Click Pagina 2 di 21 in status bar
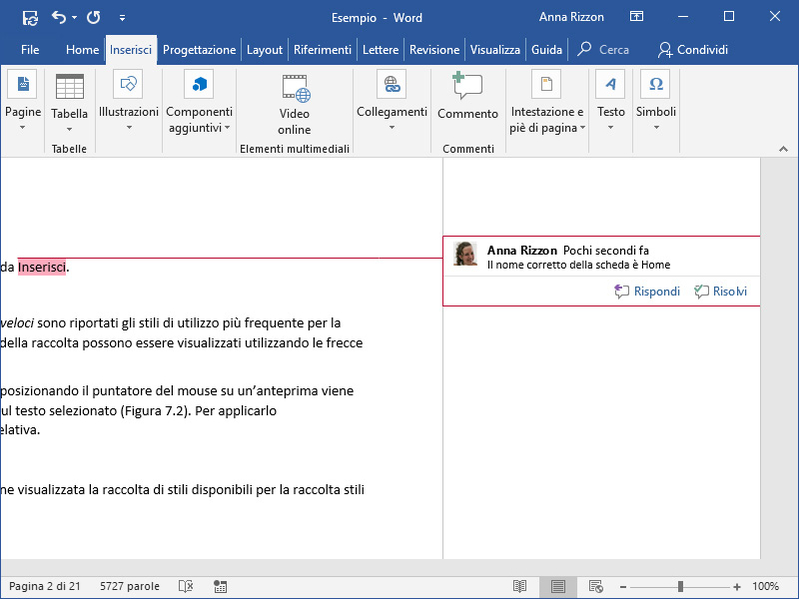Screen dimensions: 799x599 tap(45, 586)
